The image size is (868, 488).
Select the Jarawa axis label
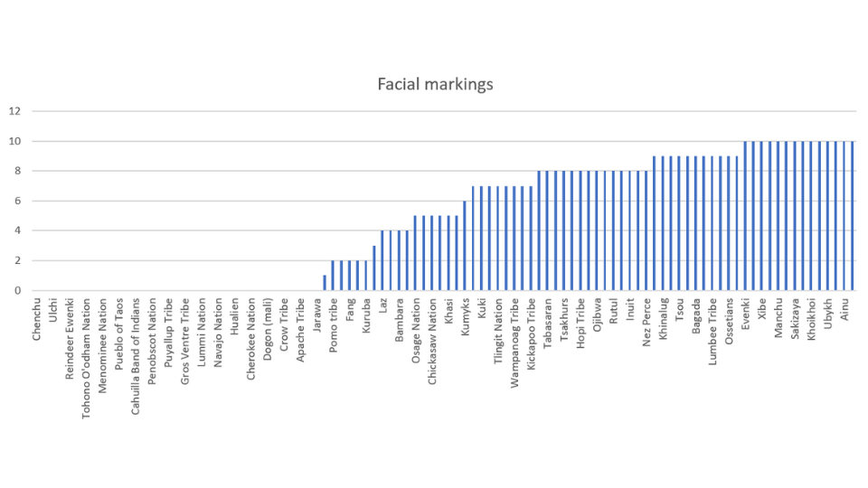(317, 314)
